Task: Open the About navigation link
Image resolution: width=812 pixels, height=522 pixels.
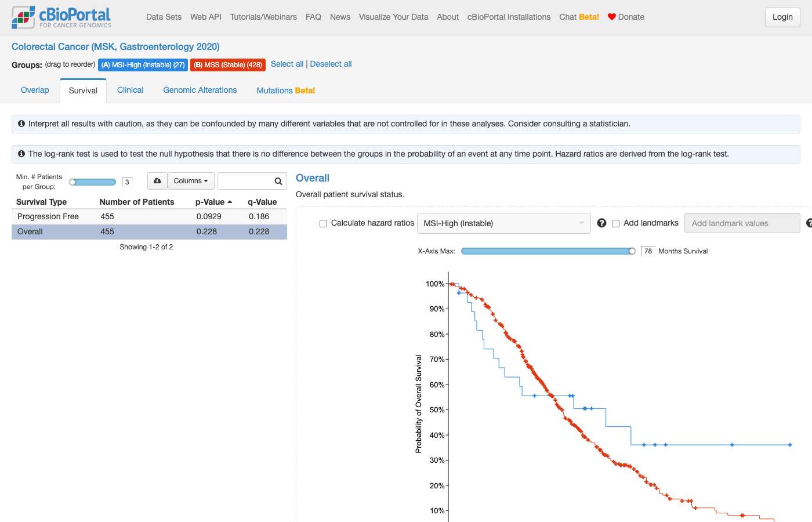Action: pos(448,17)
